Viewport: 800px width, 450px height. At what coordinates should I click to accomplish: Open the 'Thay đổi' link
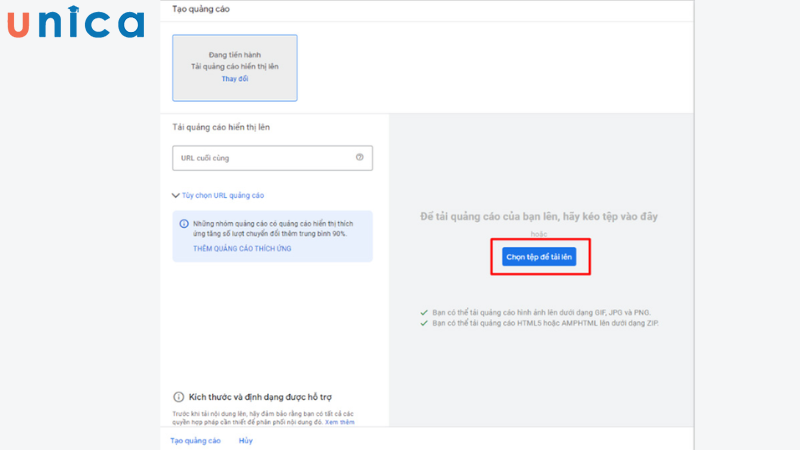235,79
